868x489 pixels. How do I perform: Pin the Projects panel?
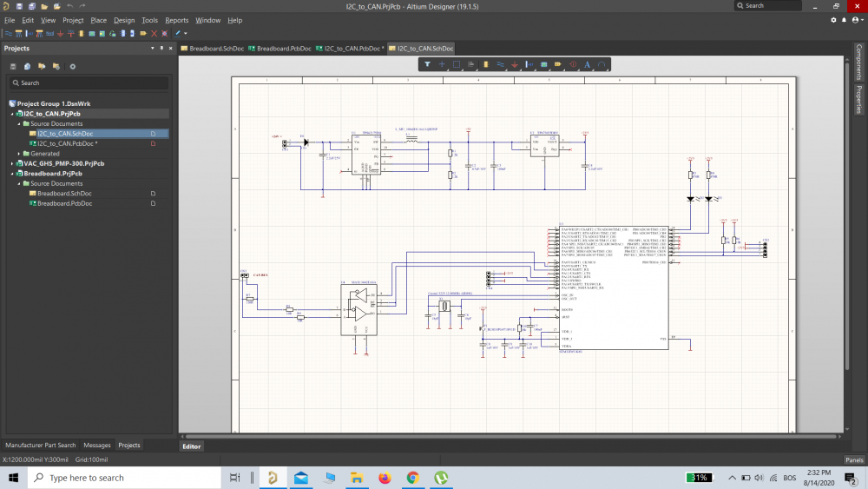click(161, 48)
